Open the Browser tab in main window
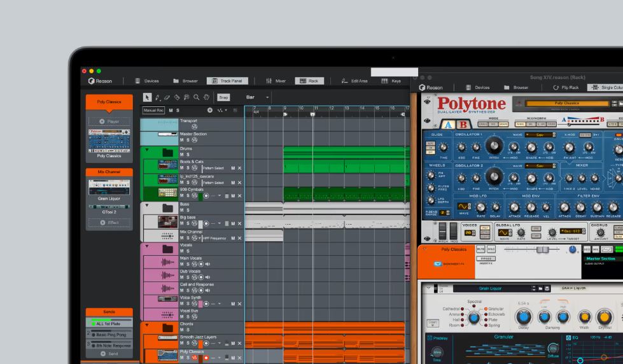This screenshot has width=623, height=364. pyautogui.click(x=186, y=81)
